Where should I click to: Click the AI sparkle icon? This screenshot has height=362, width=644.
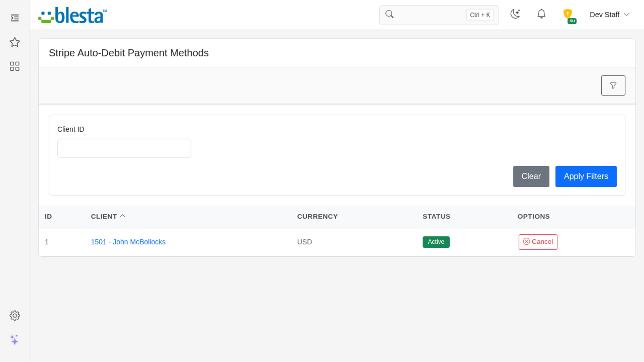[14, 340]
